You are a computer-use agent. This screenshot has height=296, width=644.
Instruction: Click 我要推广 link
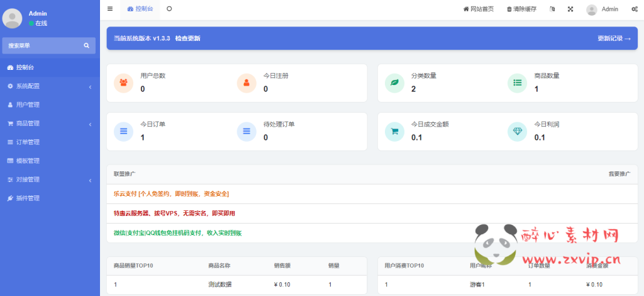(619, 174)
